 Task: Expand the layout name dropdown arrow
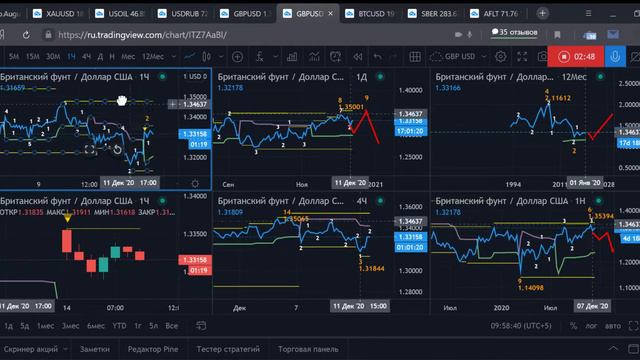484,56
